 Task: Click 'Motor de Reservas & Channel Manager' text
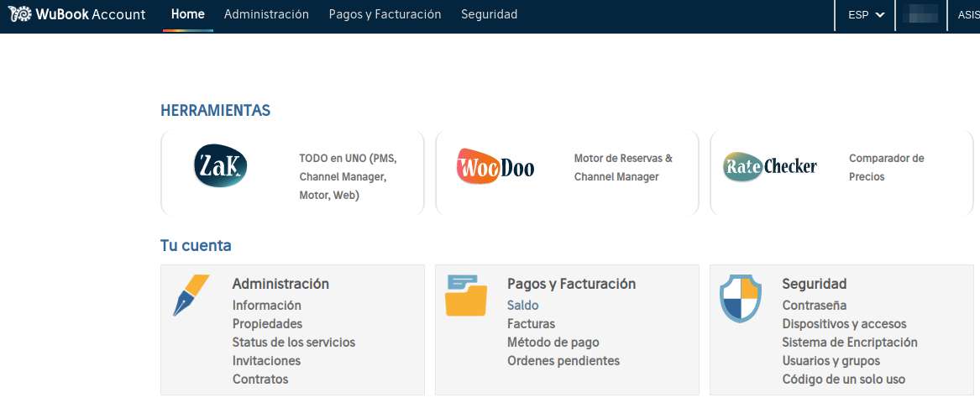coord(623,167)
